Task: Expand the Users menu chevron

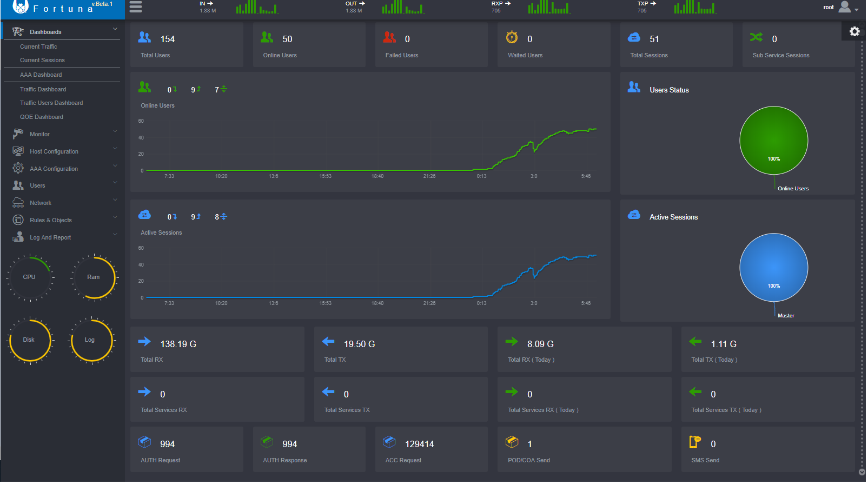Action: tap(115, 182)
